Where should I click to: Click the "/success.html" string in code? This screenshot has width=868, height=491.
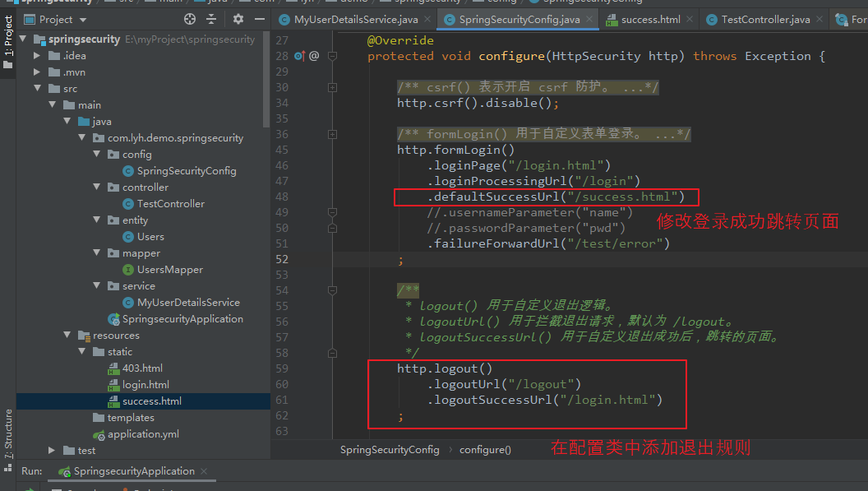622,197
